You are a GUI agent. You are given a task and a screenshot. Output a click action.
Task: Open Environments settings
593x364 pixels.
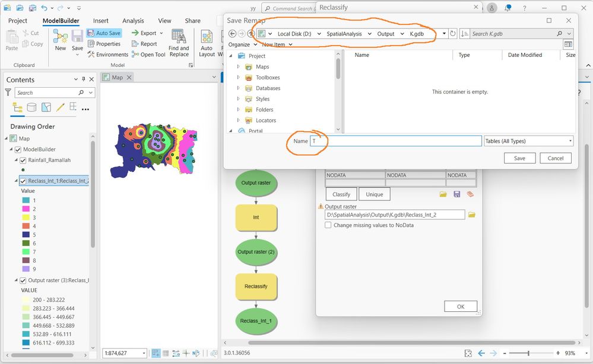pos(108,55)
